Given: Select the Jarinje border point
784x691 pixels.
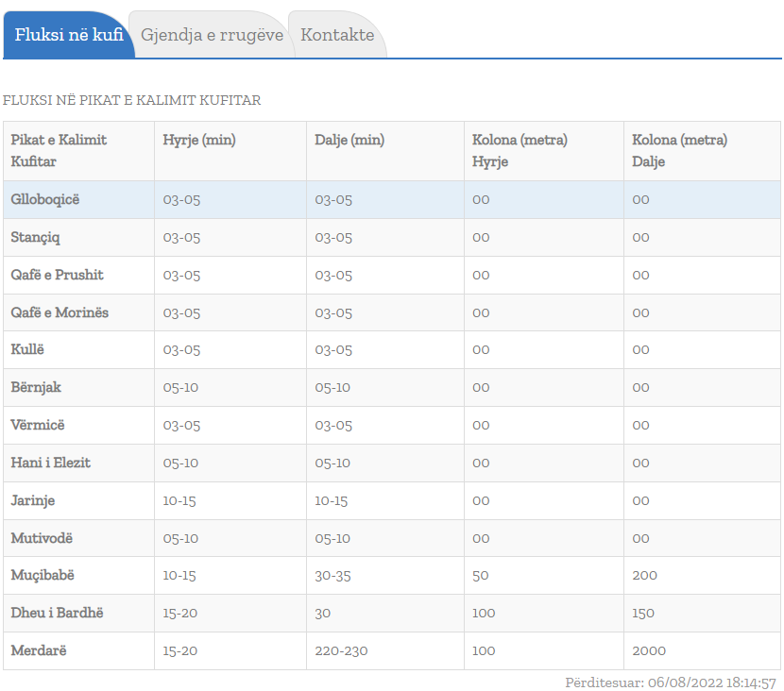Looking at the screenshot, I should pyautogui.click(x=33, y=500).
